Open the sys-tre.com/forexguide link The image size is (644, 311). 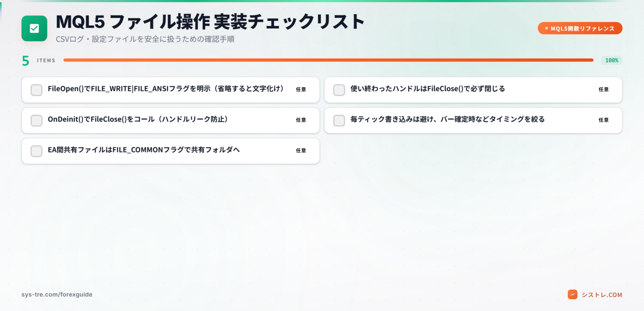click(x=57, y=295)
